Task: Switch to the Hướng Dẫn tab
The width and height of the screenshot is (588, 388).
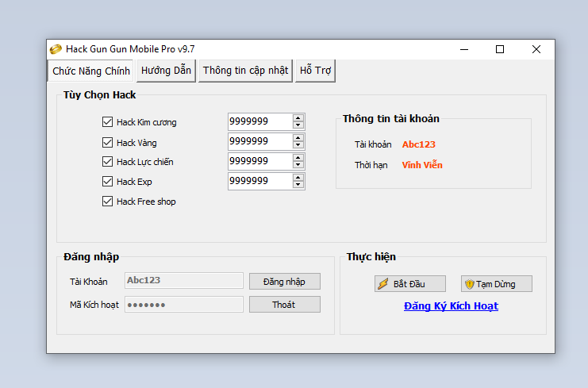Action: 166,71
